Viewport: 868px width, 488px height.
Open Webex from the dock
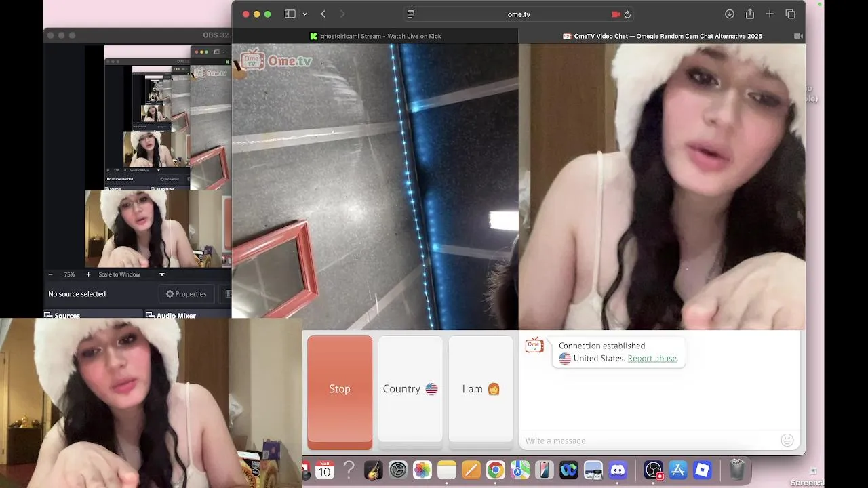coord(569,469)
